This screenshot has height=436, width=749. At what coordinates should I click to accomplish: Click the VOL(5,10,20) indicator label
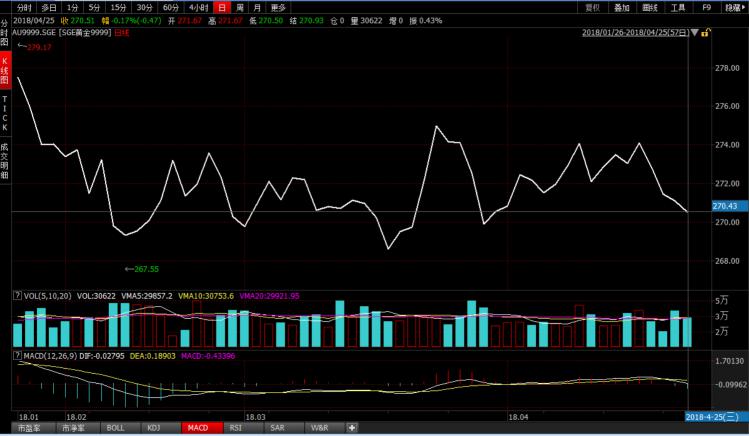pyautogui.click(x=47, y=296)
